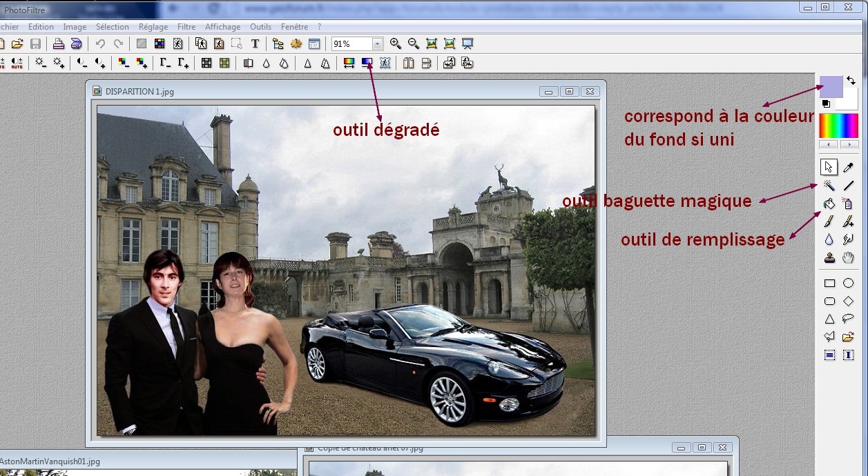Click the Zoom in magnifier icon

(396, 43)
